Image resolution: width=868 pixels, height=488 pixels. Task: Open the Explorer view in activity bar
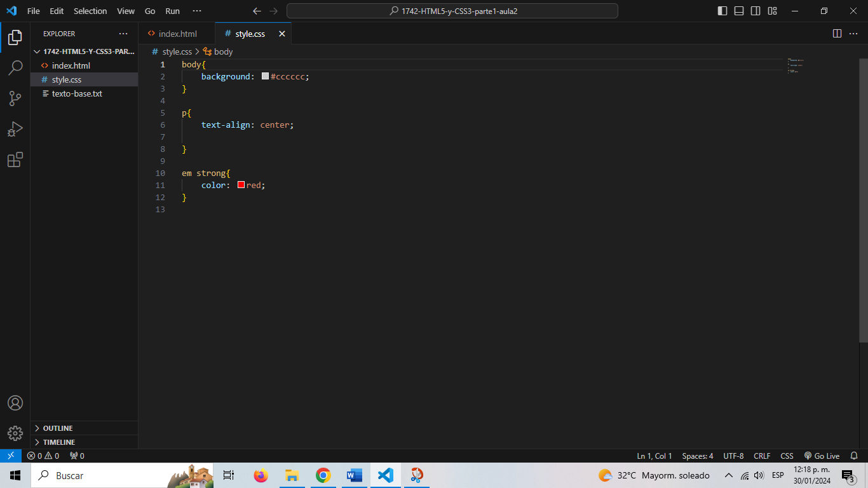click(15, 37)
